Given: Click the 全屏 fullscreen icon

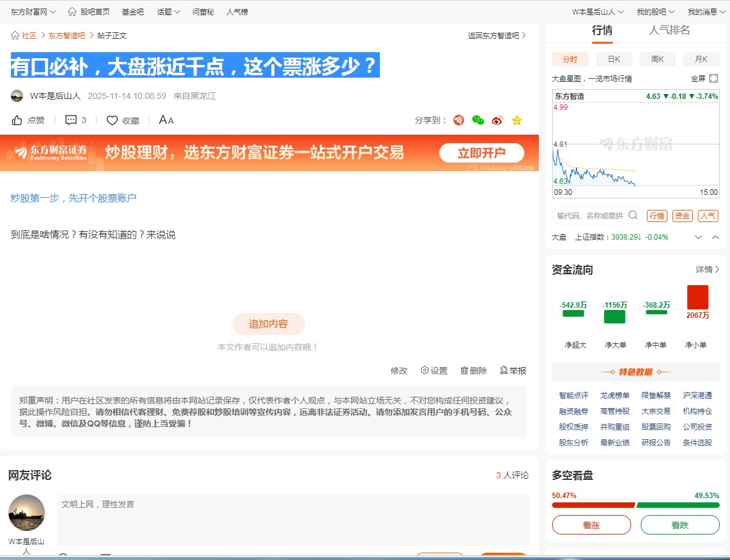Looking at the screenshot, I should tap(714, 78).
